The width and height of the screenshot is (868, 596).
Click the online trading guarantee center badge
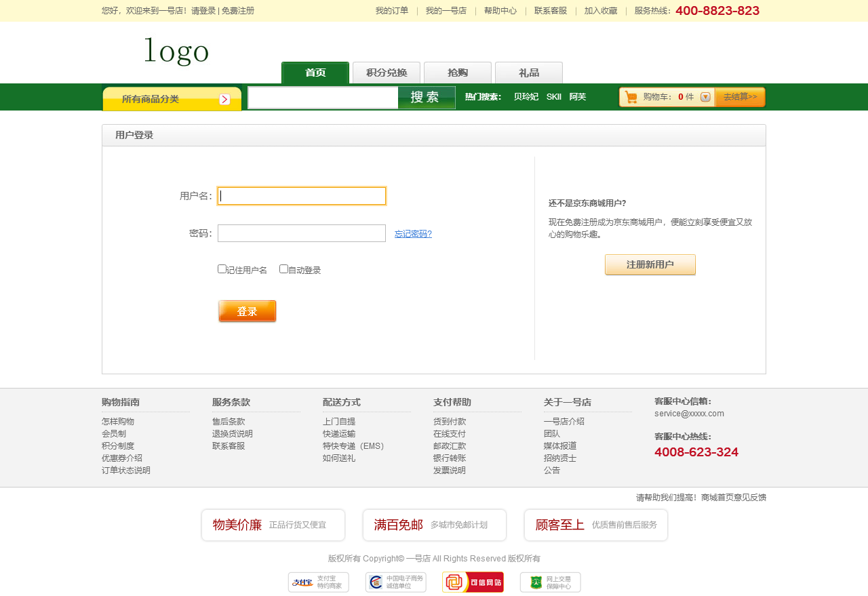click(550, 582)
